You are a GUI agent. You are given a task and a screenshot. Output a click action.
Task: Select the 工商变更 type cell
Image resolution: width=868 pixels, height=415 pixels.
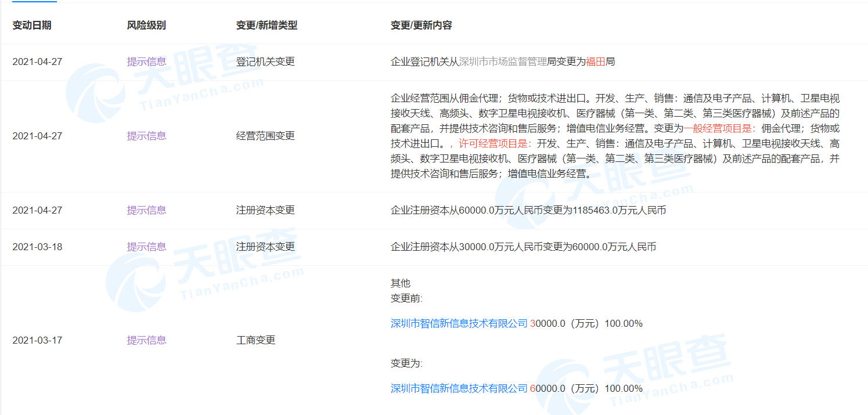click(255, 340)
